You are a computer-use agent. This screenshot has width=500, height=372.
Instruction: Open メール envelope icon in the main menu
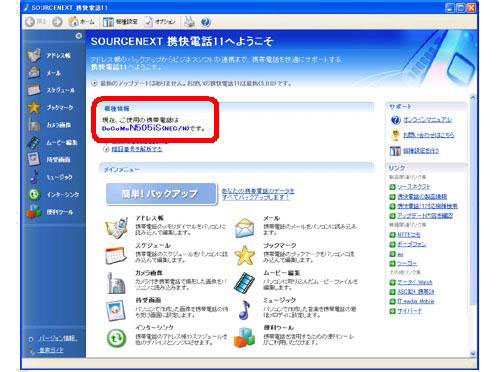coord(245,228)
